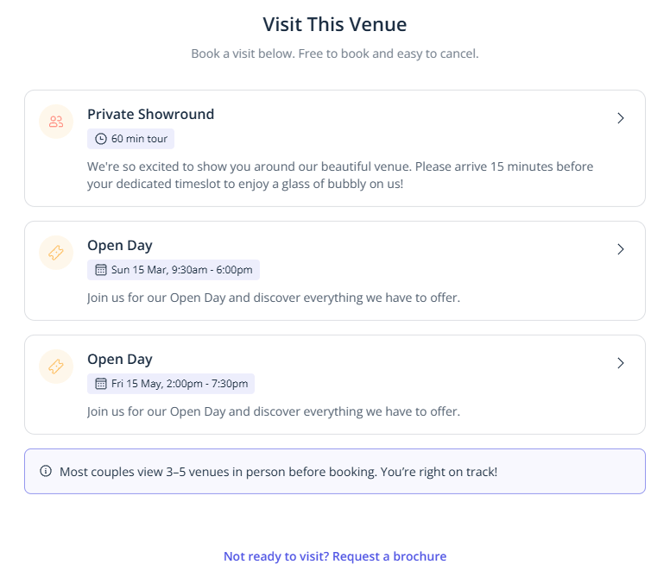Click the Sun 15 Mar, 9:30am - 6:00pm badge
Screen dimensions: 670x577
173,270
